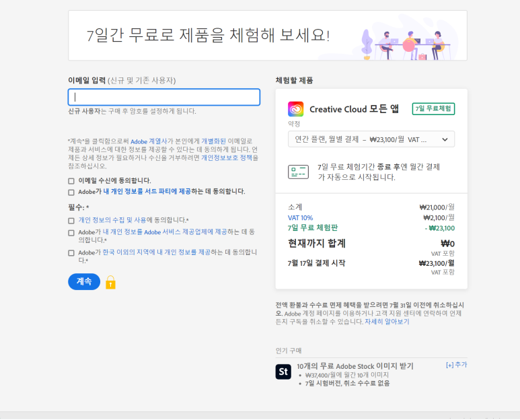Open the 개인정보보호 정책 link
The height and width of the screenshot is (420, 520).
point(227,157)
